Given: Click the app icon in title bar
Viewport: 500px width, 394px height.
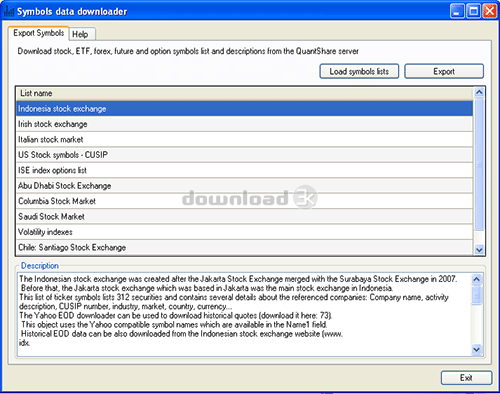Looking at the screenshot, I should pos(8,11).
